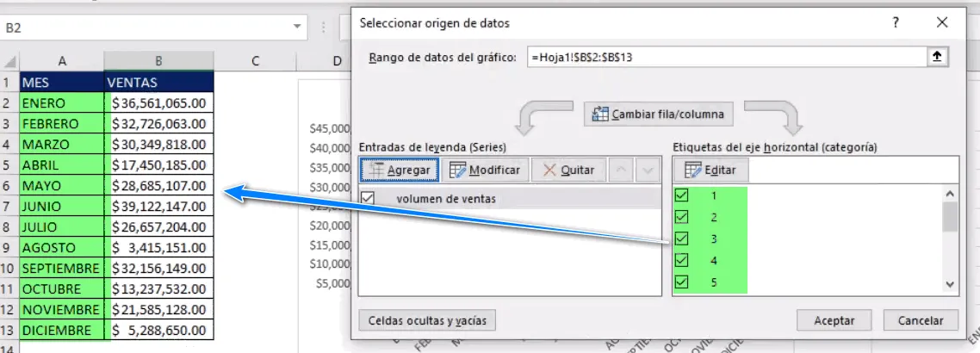Remove series with the Quitar button

click(569, 170)
